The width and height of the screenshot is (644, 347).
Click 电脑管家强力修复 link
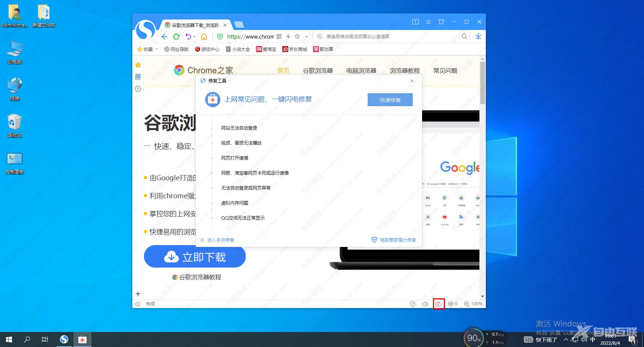(x=394, y=240)
